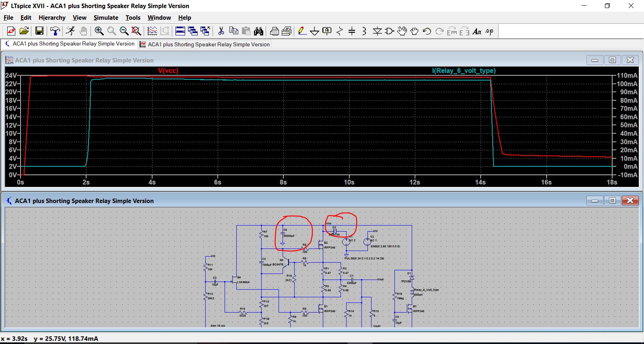Viewport: 644px width, 344px height.
Task: Add SPICE directive .op icon
Action: [x=489, y=31]
